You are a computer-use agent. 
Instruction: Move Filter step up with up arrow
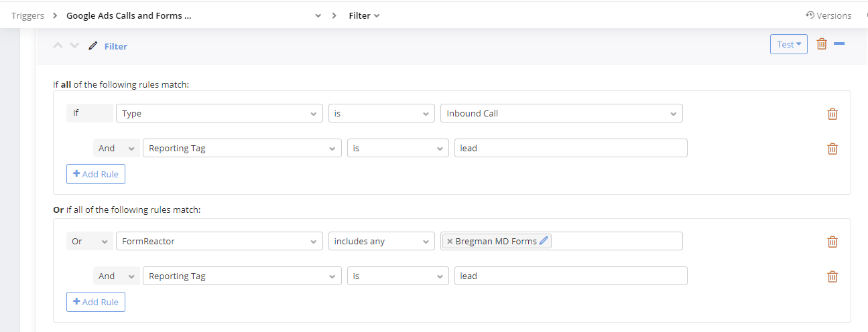pyautogui.click(x=58, y=46)
